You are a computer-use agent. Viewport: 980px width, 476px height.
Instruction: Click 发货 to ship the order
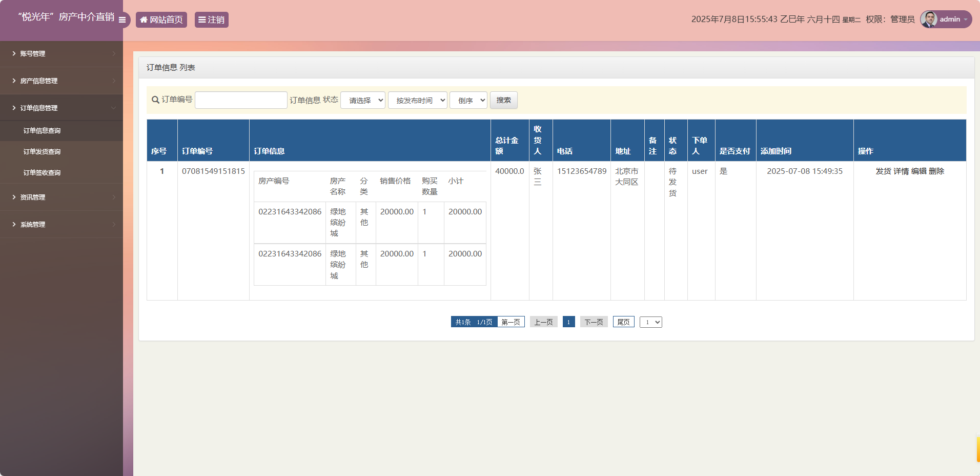pyautogui.click(x=884, y=171)
